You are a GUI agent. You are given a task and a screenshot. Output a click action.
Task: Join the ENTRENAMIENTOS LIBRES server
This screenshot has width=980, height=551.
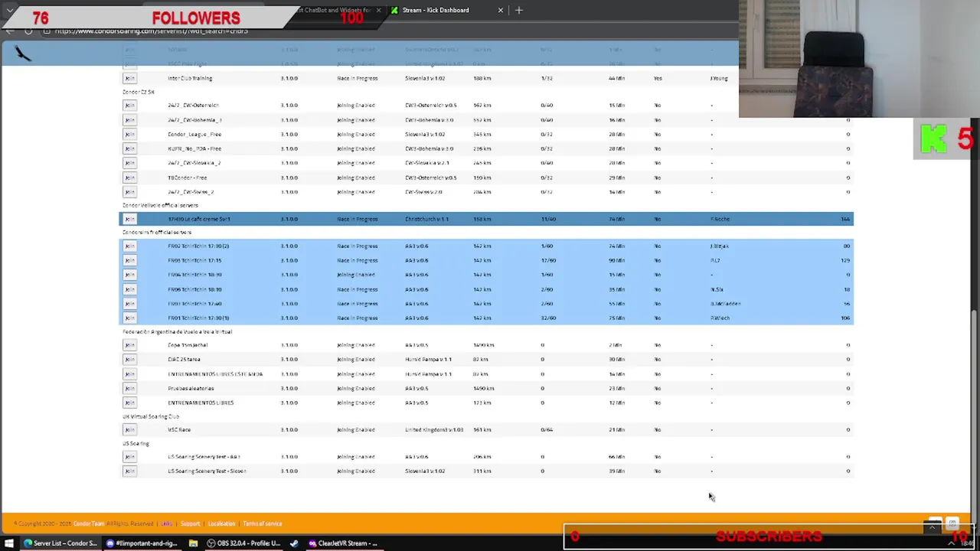[x=129, y=403]
